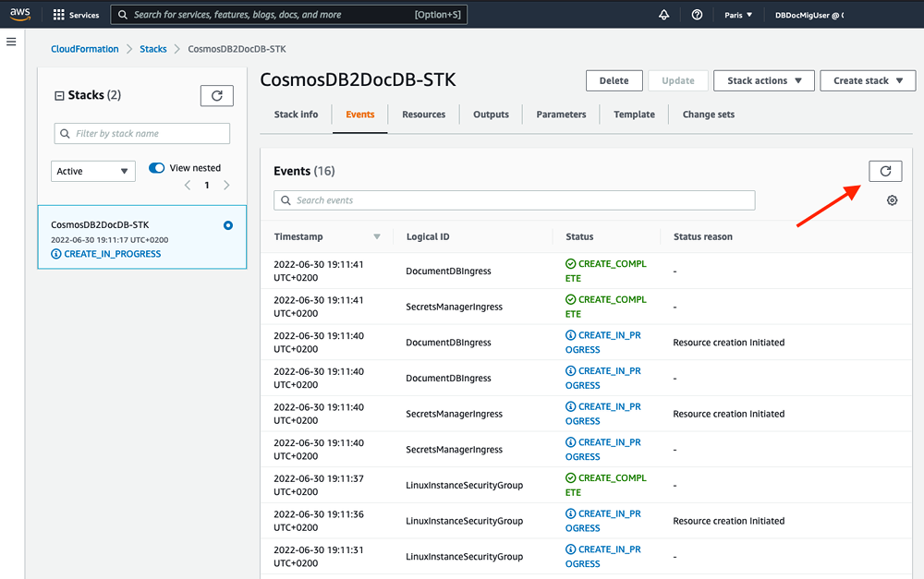Toggle Timestamp column sort order
The image size is (924, 579).
[377, 236]
